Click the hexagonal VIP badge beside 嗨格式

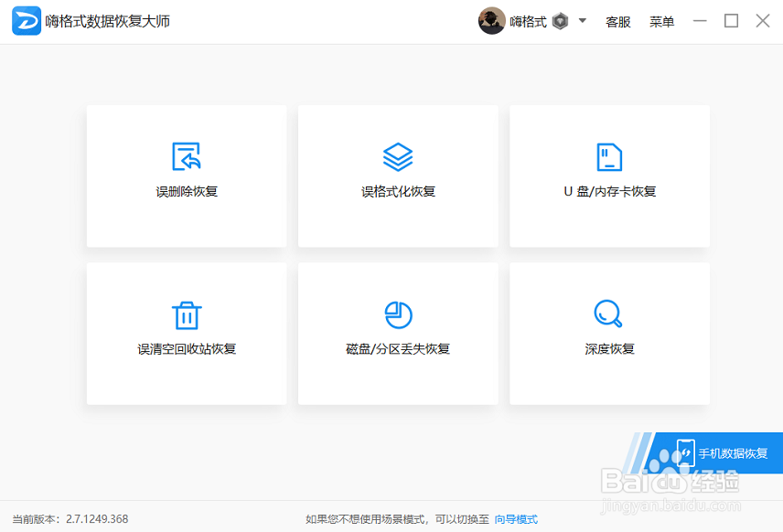[559, 21]
